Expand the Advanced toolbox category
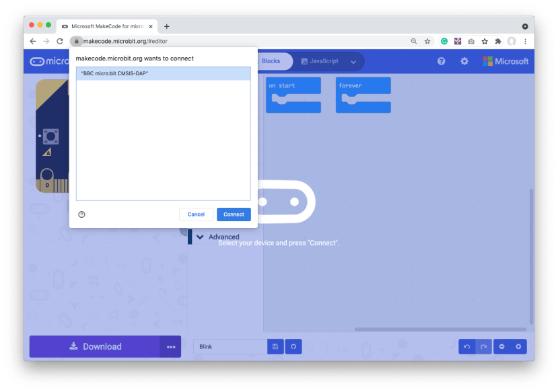Screen dimensions: 558x392 (x=223, y=237)
